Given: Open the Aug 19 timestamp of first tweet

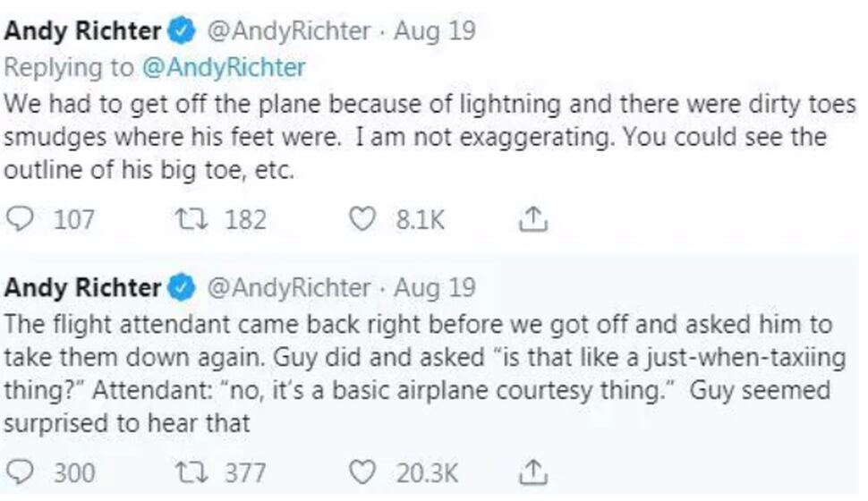Looking at the screenshot, I should point(435,30).
